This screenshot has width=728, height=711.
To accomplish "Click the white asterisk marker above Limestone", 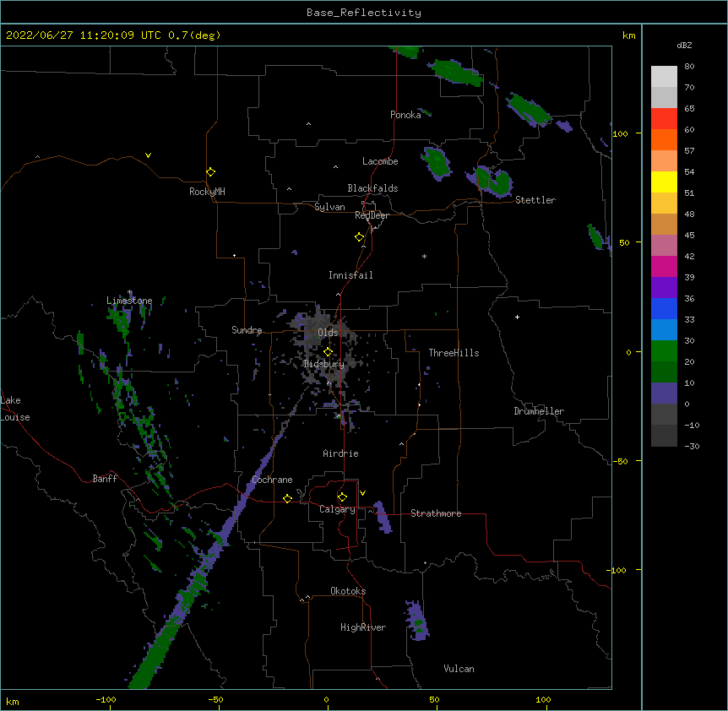I will 130,292.
